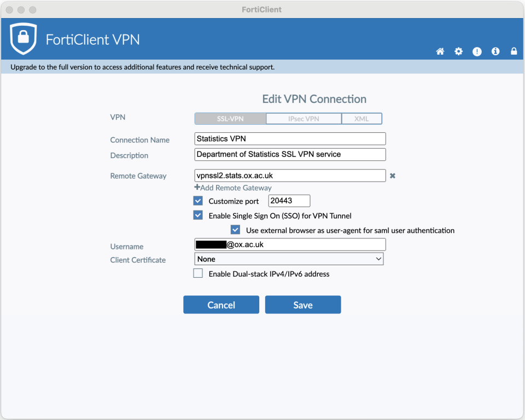Select the XML tab
525x420 pixels.
click(361, 119)
